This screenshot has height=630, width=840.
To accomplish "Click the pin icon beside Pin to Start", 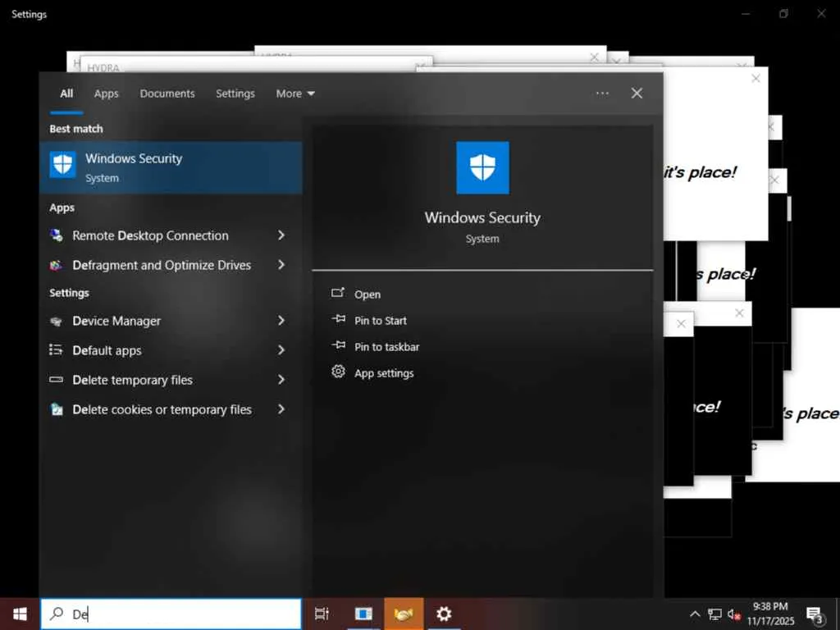I will pos(338,319).
